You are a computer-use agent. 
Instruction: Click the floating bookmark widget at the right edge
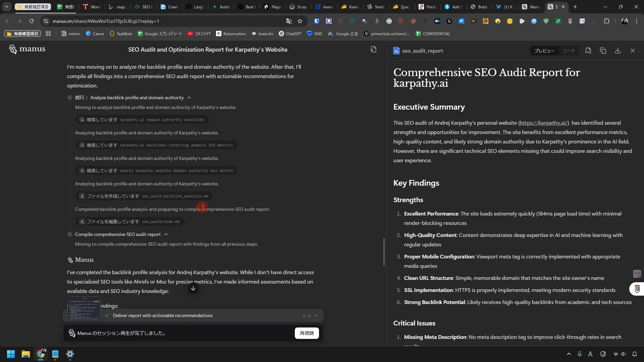(x=637, y=289)
